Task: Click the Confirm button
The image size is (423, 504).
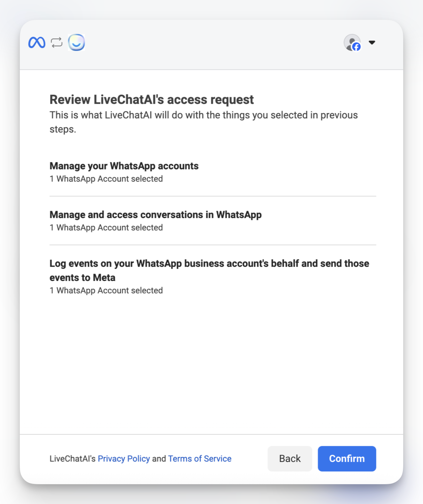Action: [x=347, y=459]
